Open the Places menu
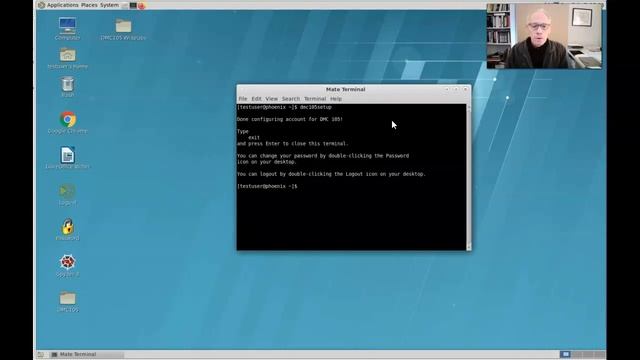This screenshot has width=640, height=360. click(89, 5)
